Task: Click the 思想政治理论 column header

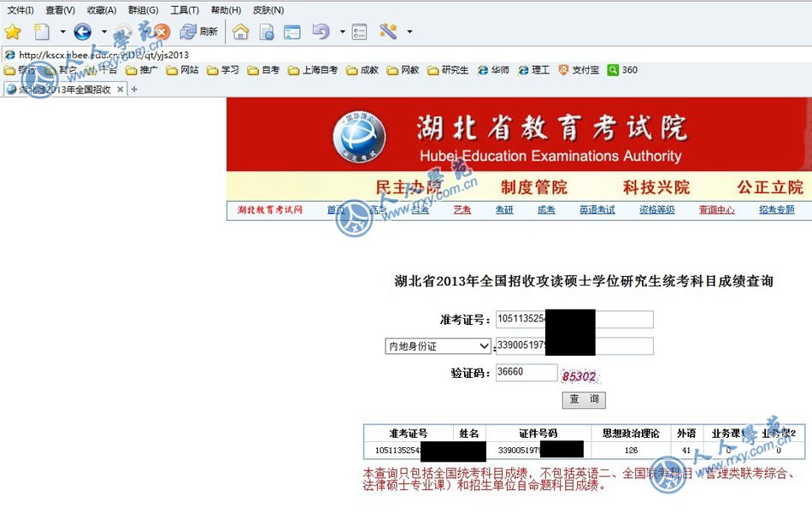Action: click(631, 433)
